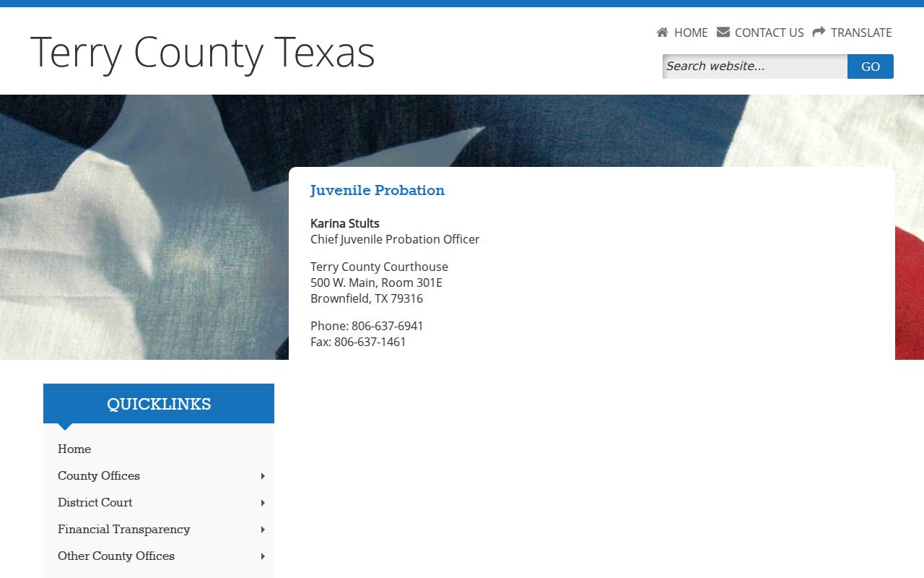Image resolution: width=924 pixels, height=578 pixels.
Task: Click the Juvenile Probation heading
Action: pyautogui.click(x=378, y=191)
